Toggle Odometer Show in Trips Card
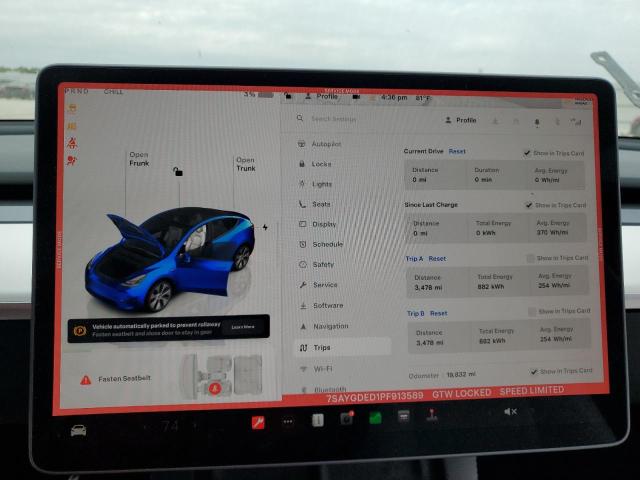The image size is (640, 480). coord(534,371)
